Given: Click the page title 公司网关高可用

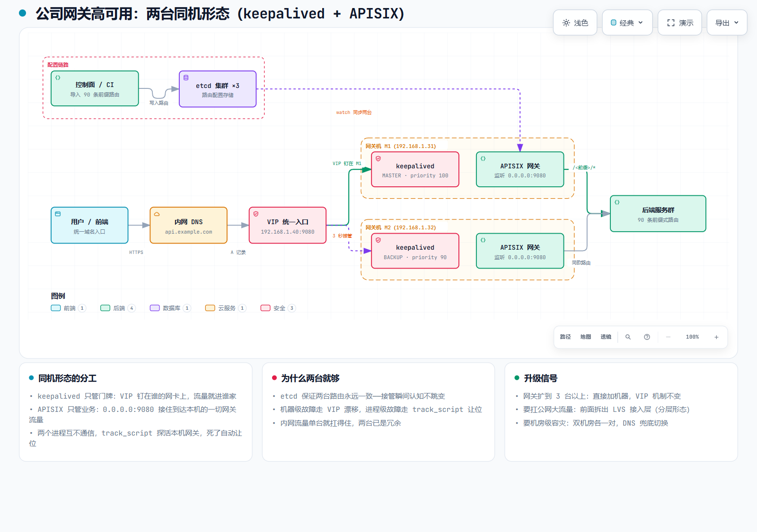Looking at the screenshot, I should [220, 14].
